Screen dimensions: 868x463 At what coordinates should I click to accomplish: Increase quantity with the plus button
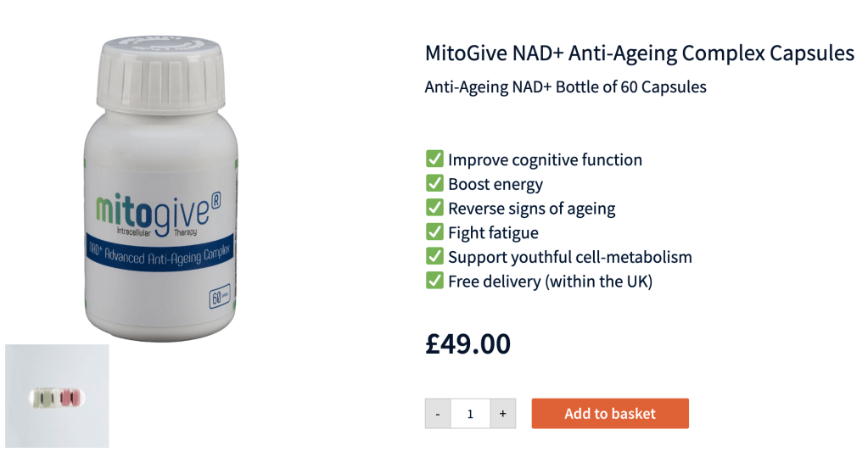point(502,413)
